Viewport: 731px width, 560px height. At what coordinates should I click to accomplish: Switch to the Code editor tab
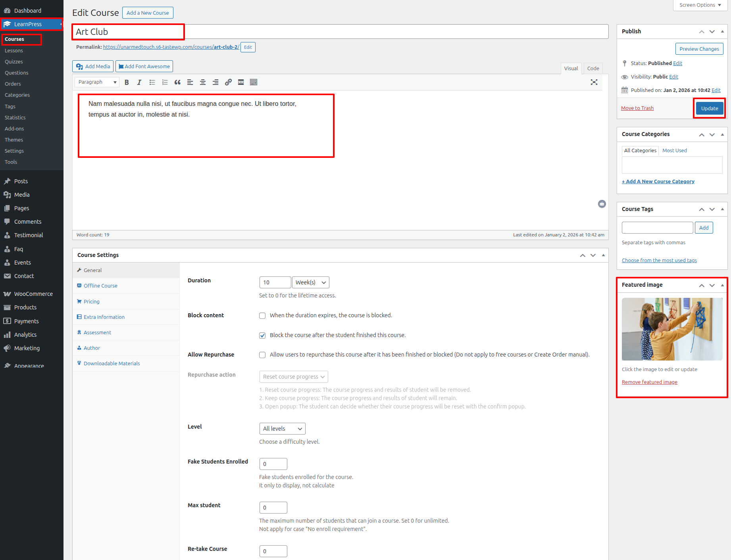click(x=593, y=68)
